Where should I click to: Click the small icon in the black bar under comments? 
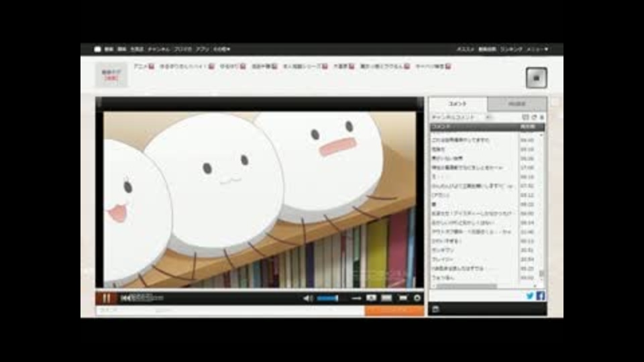[x=436, y=308]
